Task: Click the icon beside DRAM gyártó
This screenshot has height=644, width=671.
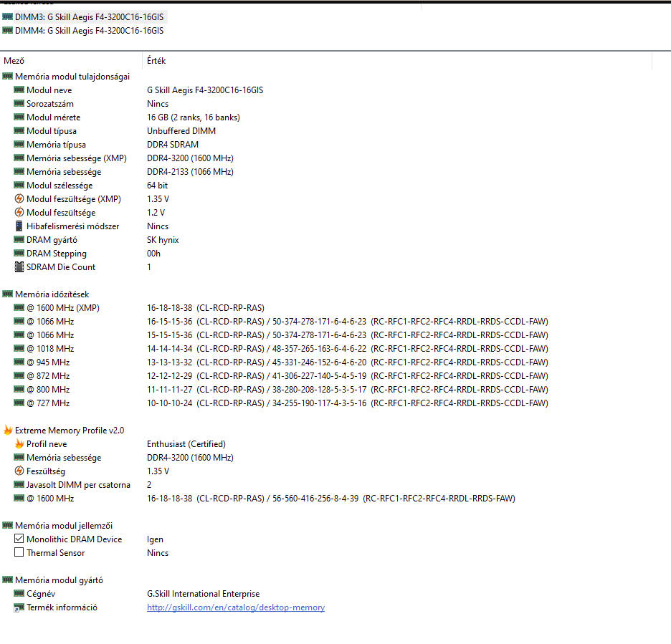Action: (19, 239)
